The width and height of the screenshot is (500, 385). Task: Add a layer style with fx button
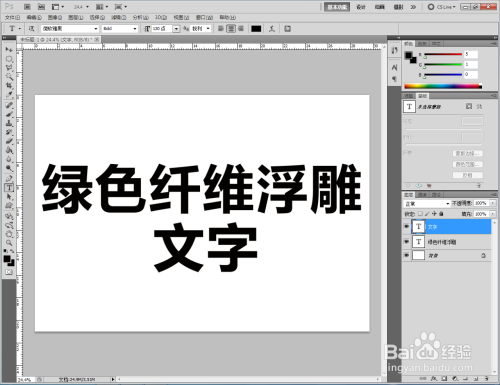(434, 379)
